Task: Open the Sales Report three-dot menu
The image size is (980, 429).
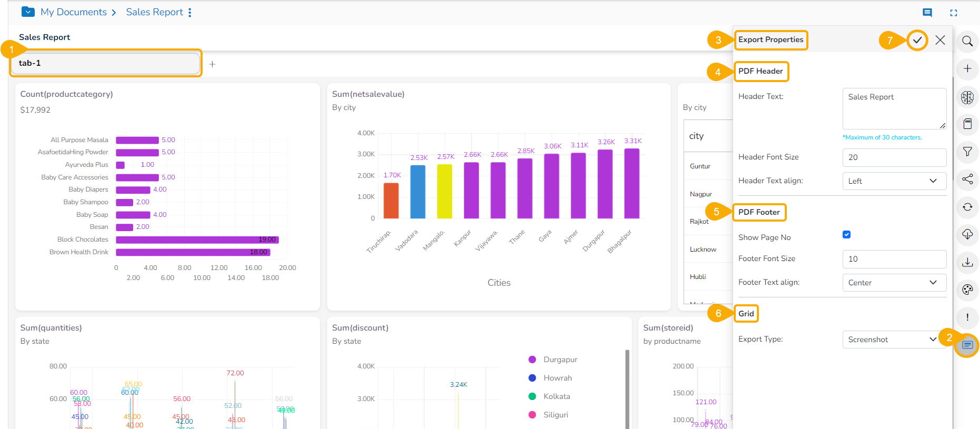Action: [x=190, y=12]
